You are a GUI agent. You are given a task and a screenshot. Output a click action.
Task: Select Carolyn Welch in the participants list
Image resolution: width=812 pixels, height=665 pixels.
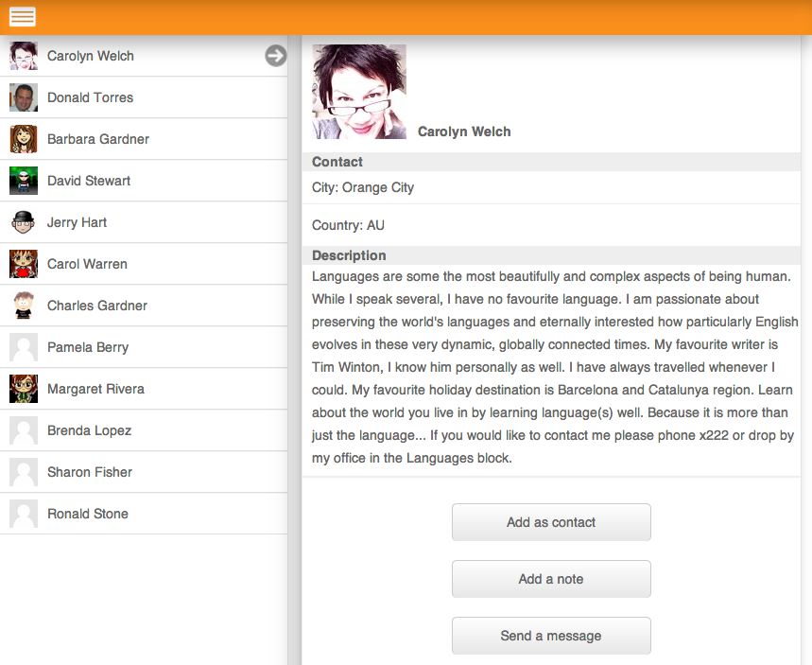(144, 56)
